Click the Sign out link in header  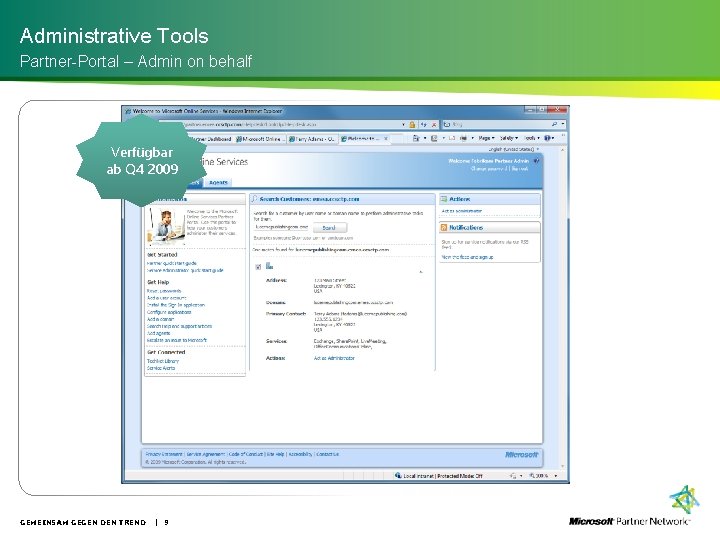[520, 169]
